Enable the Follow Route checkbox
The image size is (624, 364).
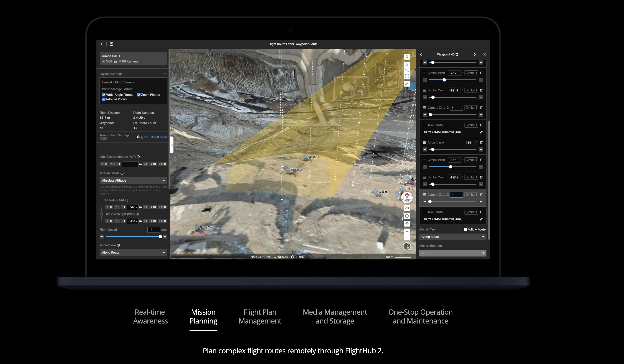pos(465,229)
